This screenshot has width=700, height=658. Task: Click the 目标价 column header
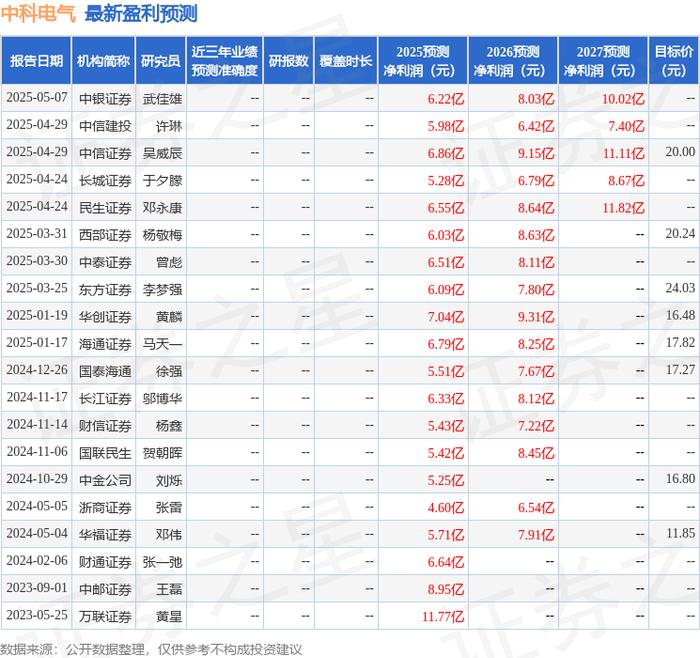click(x=674, y=61)
